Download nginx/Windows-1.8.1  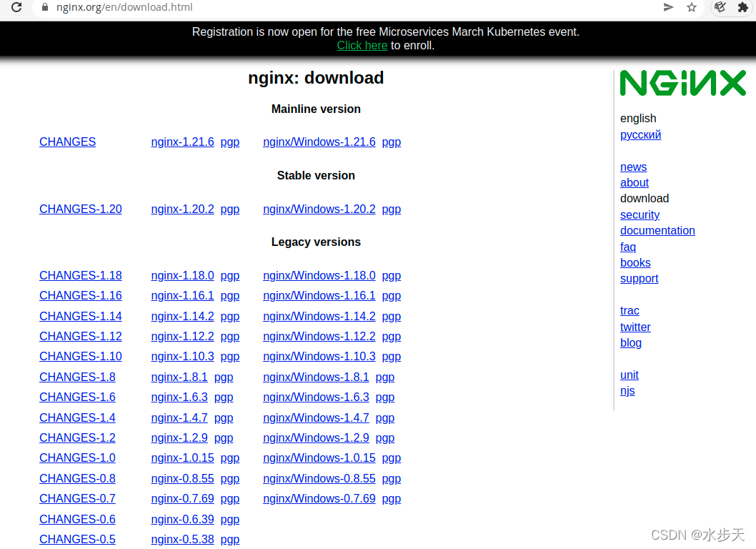click(x=316, y=377)
